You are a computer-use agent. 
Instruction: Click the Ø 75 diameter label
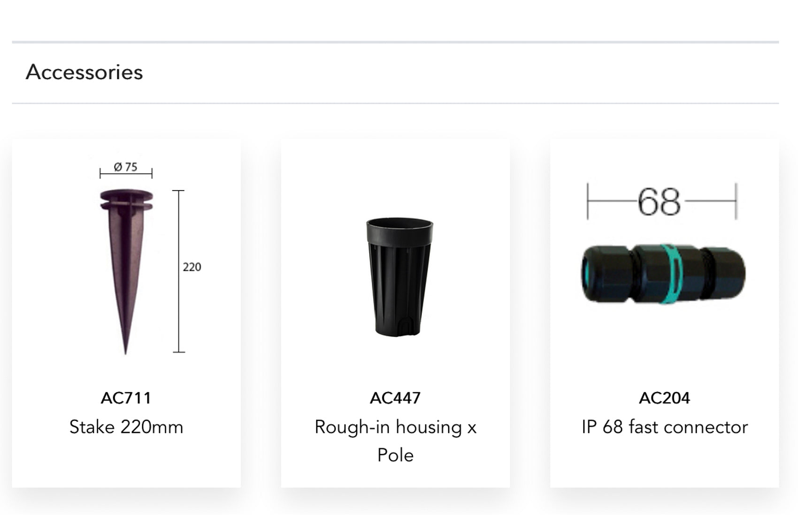[x=126, y=167]
